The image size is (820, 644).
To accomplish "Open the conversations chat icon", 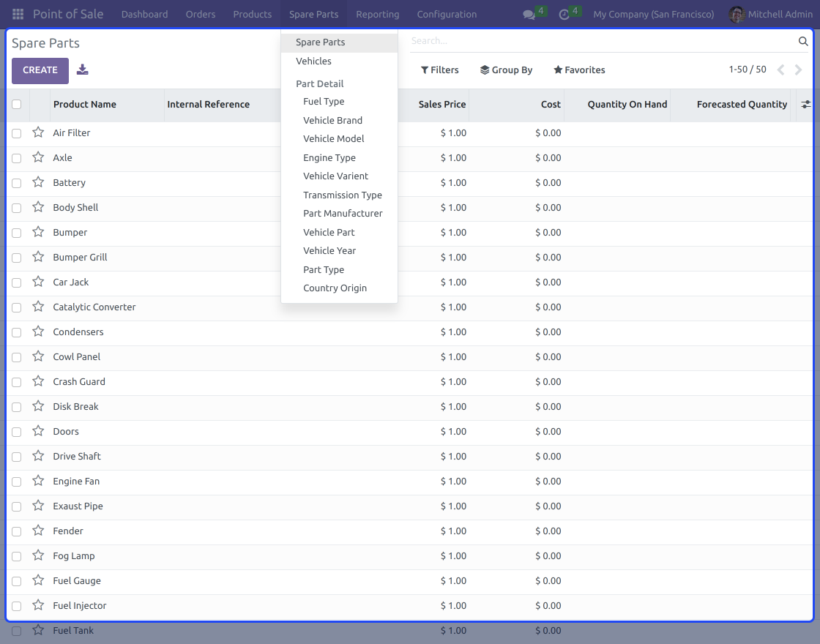I will click(x=529, y=15).
